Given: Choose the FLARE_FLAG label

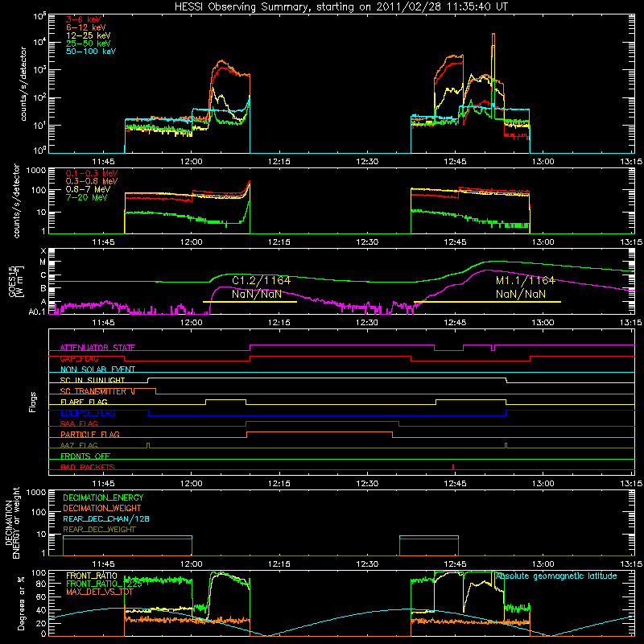Looking at the screenshot, I should [84, 402].
